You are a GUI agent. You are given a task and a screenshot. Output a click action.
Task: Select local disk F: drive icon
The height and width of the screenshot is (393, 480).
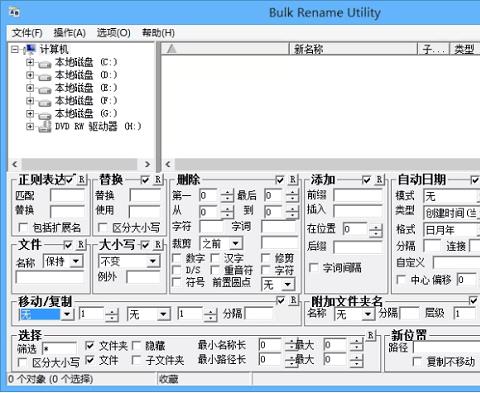coord(45,102)
